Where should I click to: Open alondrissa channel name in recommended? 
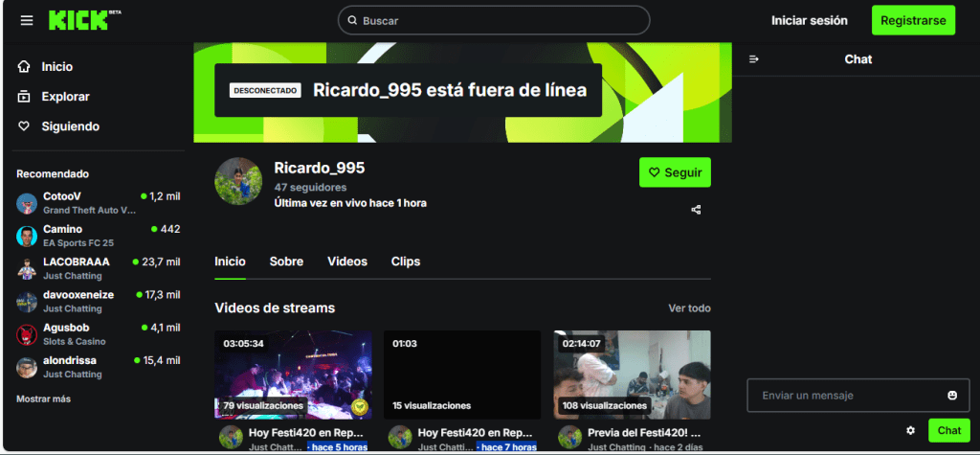coord(70,360)
